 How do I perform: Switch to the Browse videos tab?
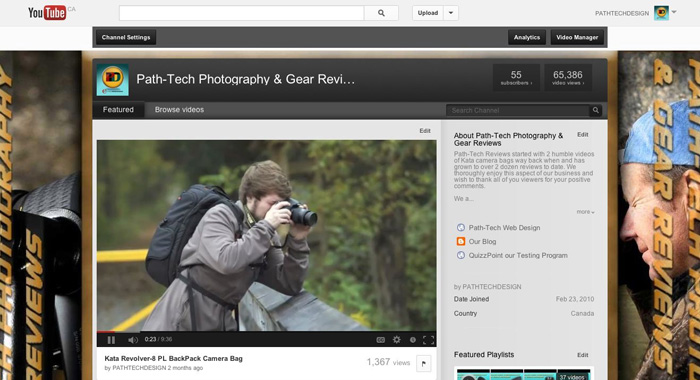click(x=179, y=110)
